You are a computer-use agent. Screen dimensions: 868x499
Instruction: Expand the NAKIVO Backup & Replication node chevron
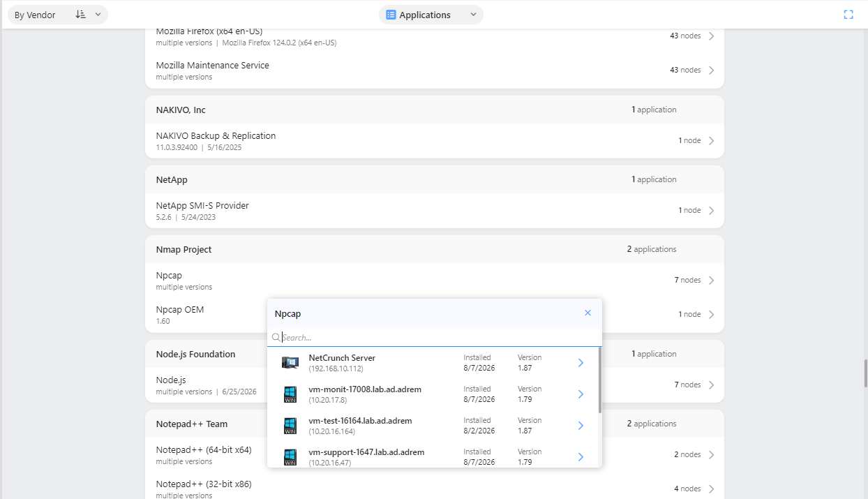pos(711,141)
